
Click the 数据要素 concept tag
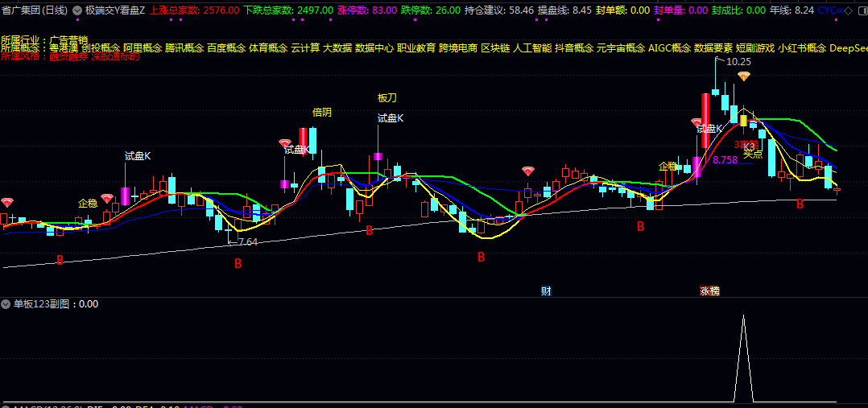[713, 48]
